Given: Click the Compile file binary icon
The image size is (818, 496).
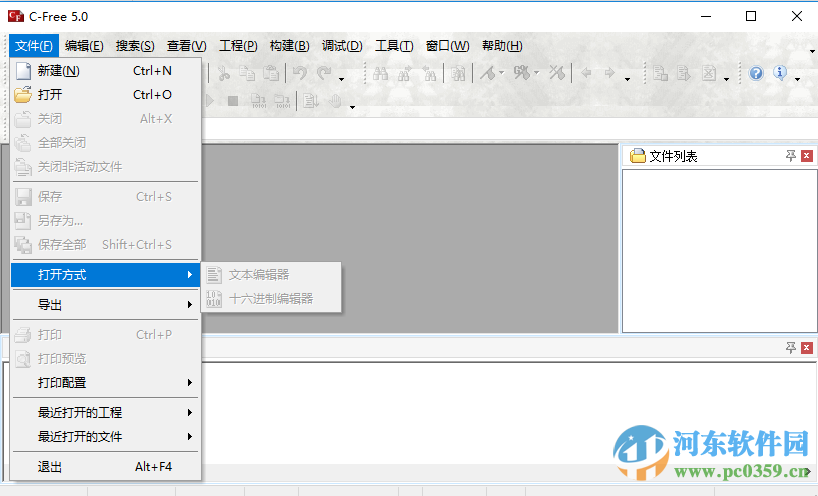Looking at the screenshot, I should click(258, 101).
